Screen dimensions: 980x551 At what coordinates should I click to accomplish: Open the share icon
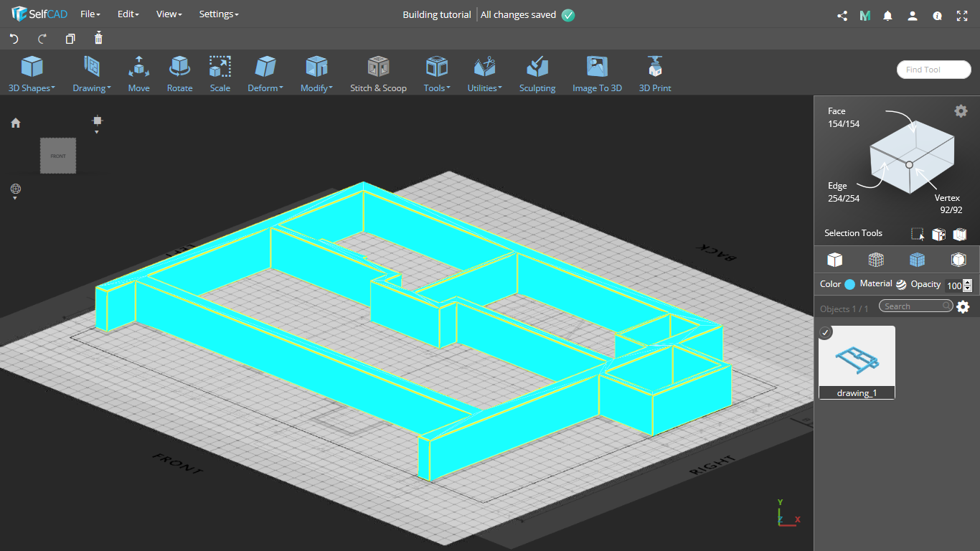pos(842,16)
